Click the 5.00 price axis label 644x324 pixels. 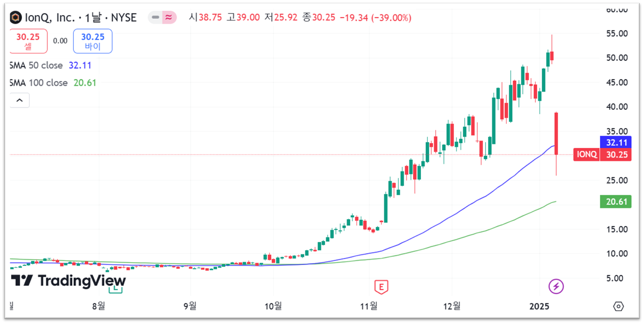point(615,278)
